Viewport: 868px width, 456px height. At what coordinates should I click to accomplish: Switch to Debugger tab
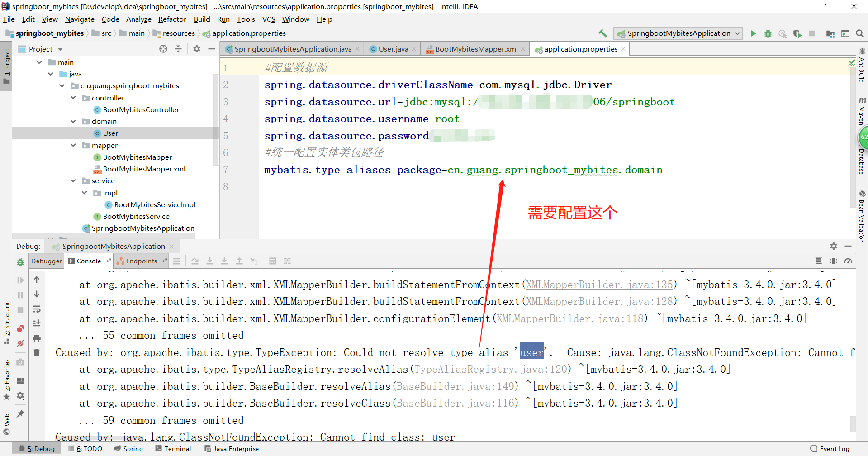(x=47, y=261)
